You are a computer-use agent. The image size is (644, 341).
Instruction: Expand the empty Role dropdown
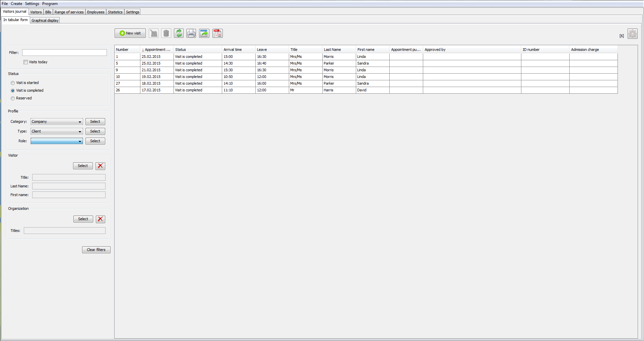(57, 141)
